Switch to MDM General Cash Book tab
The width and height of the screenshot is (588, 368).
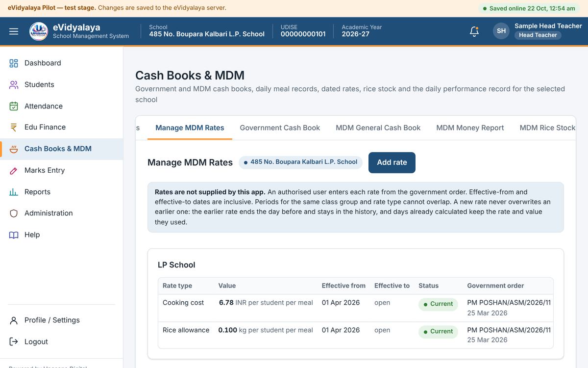click(x=378, y=128)
